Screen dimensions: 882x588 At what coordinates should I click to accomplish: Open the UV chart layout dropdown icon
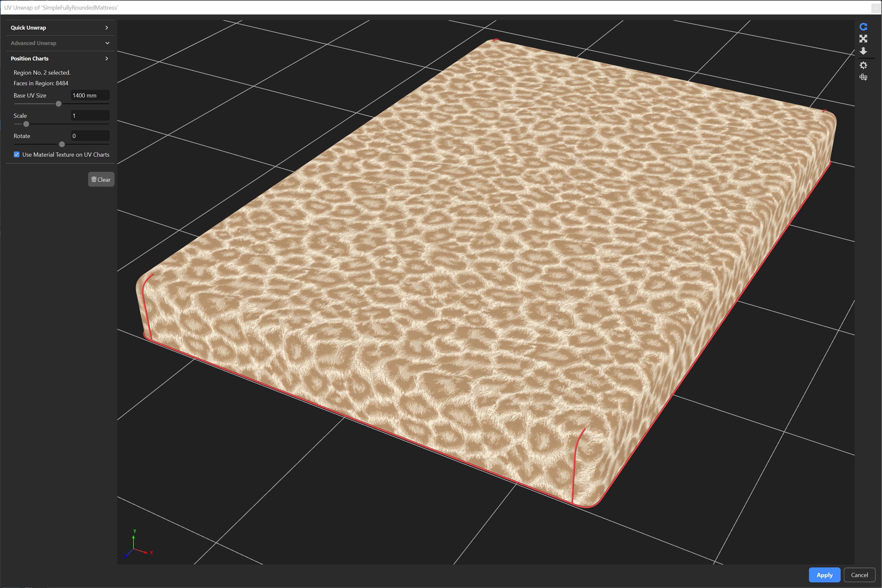863,77
